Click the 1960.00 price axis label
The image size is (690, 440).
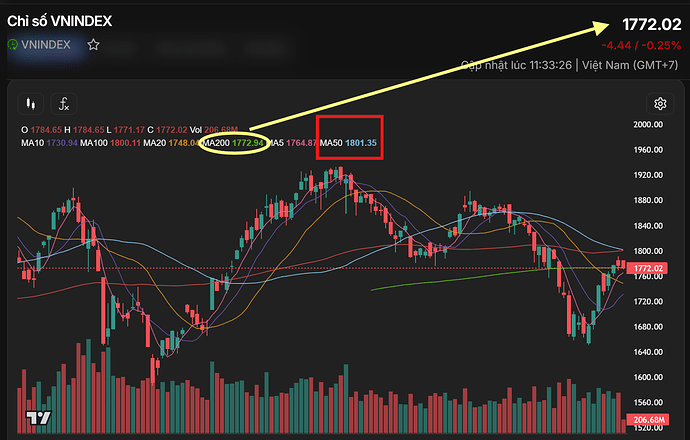[648, 150]
